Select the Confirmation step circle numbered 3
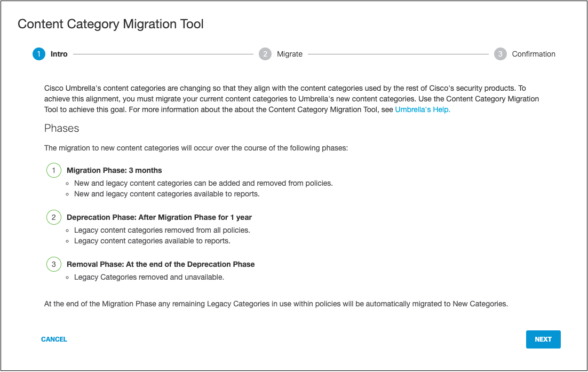Image resolution: width=588 pixels, height=372 pixels. tap(500, 54)
